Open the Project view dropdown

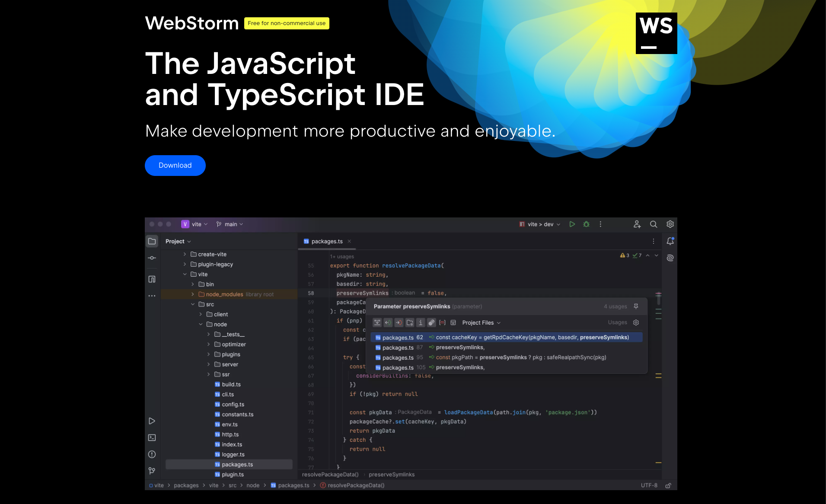pos(178,241)
